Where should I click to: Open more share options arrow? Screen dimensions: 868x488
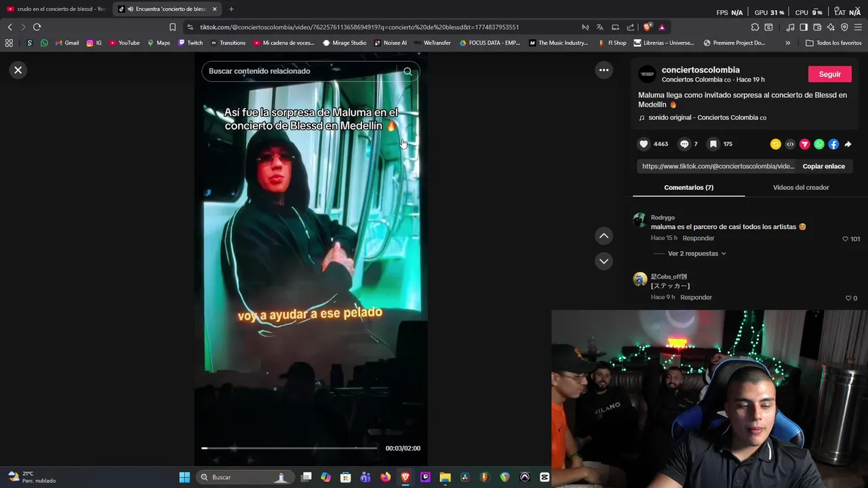click(848, 144)
